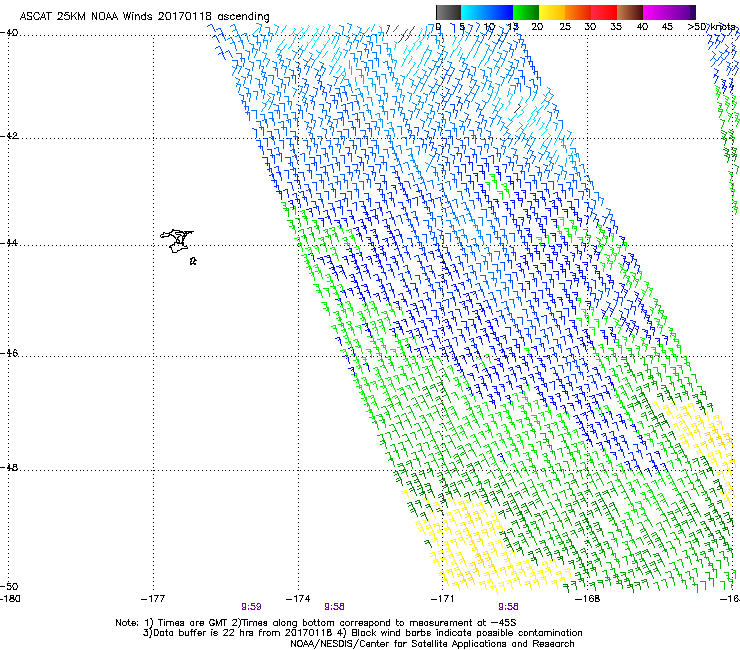
Task: Click the '30' legend scale label
Action: [590, 26]
